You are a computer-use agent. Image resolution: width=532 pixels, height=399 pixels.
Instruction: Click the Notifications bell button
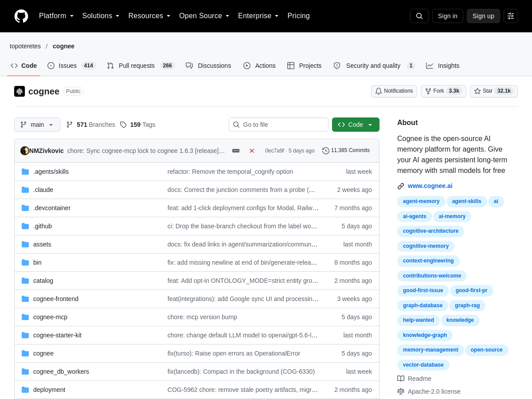coord(394,91)
